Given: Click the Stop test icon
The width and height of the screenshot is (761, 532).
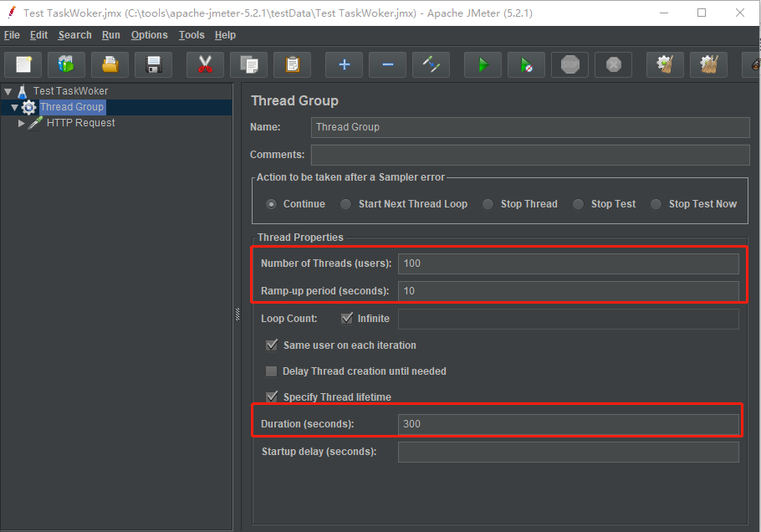Looking at the screenshot, I should click(569, 64).
